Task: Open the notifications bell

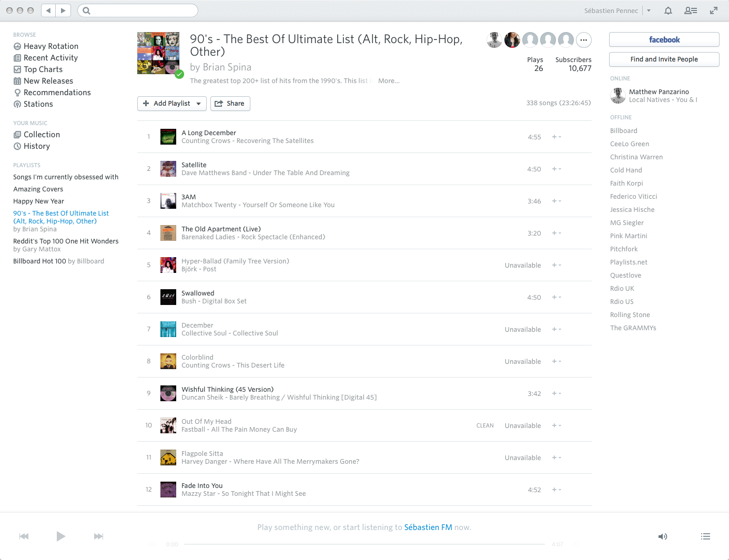Action: click(668, 11)
